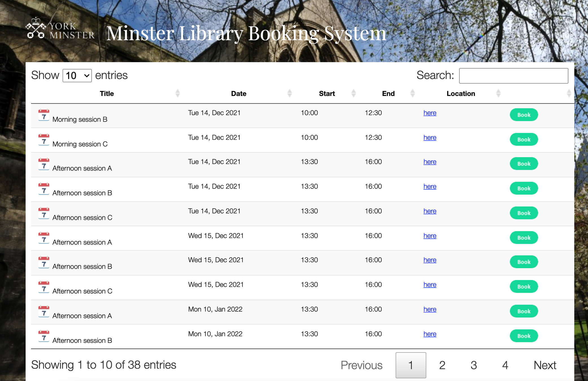Screen dimensions: 588x381
Task: Click the sort arrows on the Location column
Action: (x=498, y=93)
